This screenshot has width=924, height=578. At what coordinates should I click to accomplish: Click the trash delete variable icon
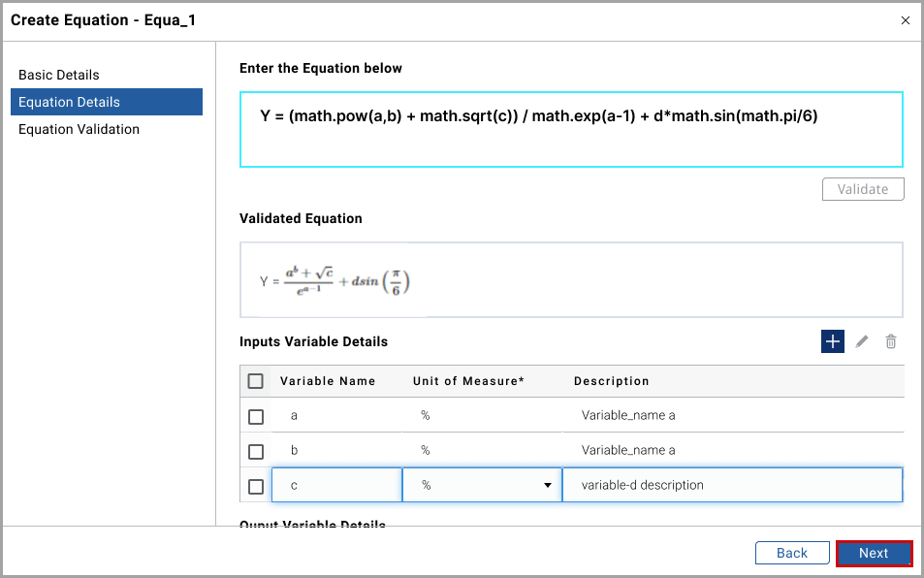pyautogui.click(x=891, y=341)
